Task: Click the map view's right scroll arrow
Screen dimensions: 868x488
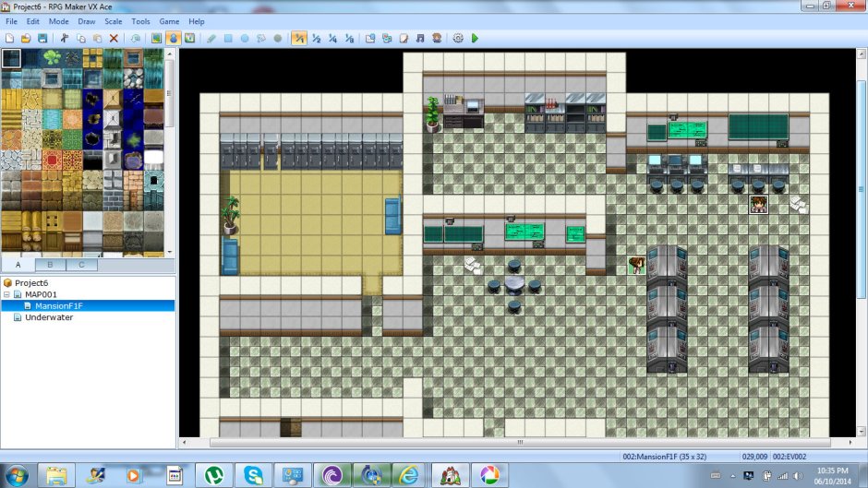Action: point(850,442)
